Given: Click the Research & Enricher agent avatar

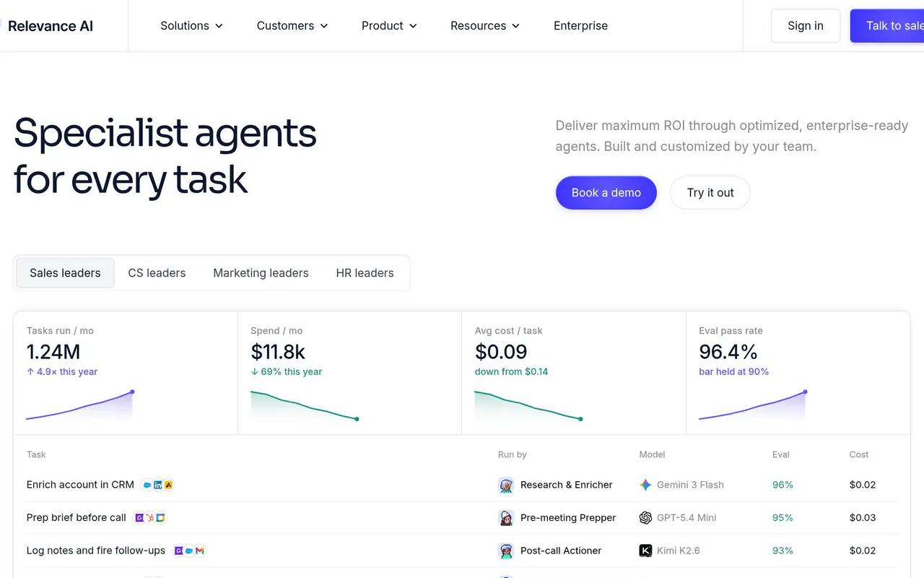Looking at the screenshot, I should point(506,485).
